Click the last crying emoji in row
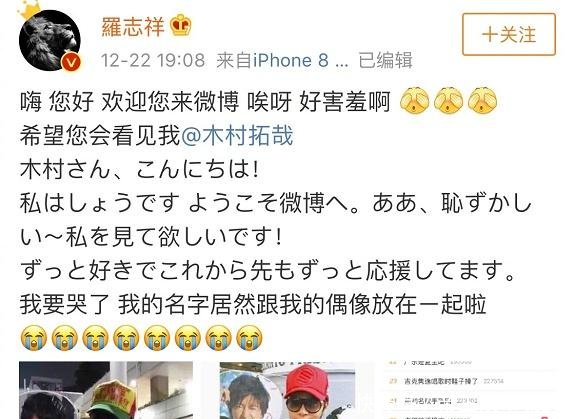The width and height of the screenshot is (568, 419). 249,338
